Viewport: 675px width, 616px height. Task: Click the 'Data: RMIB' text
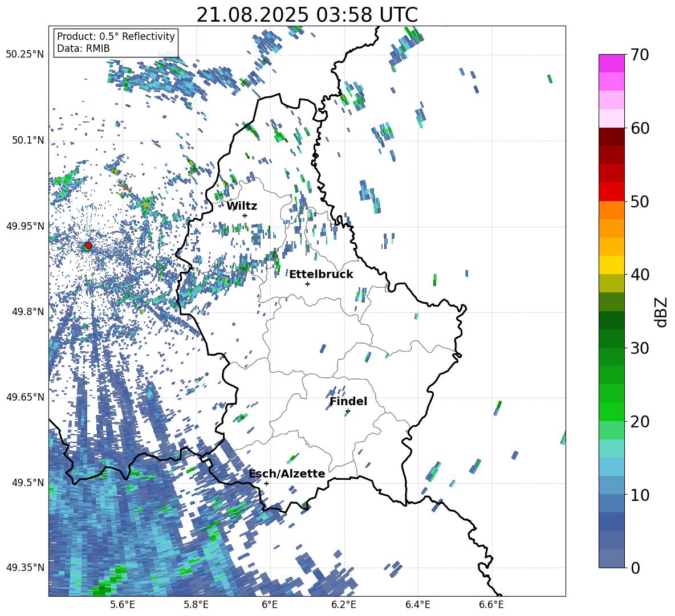83,48
